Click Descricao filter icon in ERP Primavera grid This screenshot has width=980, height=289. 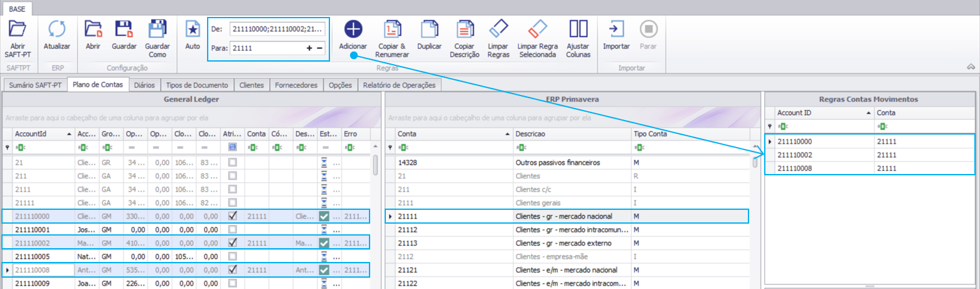[521, 148]
